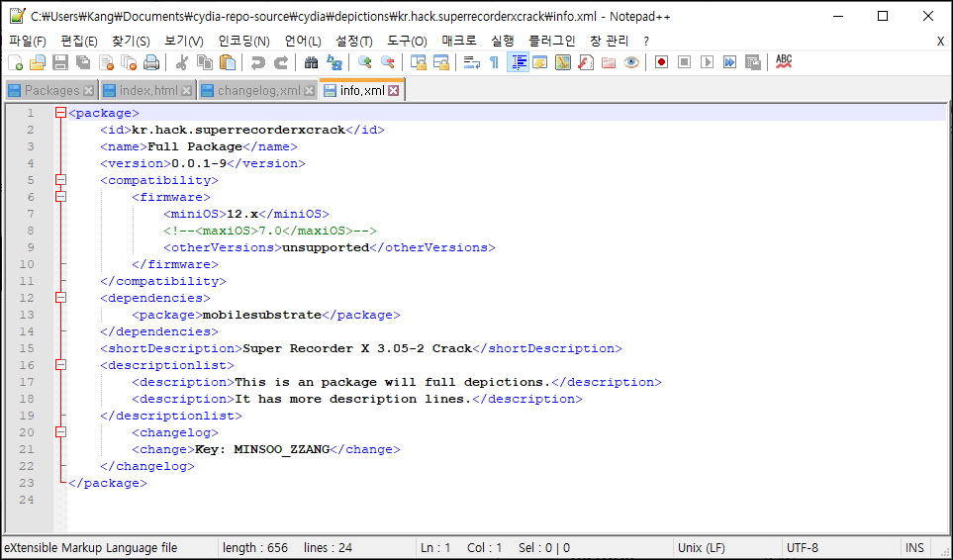The height and width of the screenshot is (560, 953).
Task: Collapse the firmware fold at line 6
Action: click(x=60, y=197)
